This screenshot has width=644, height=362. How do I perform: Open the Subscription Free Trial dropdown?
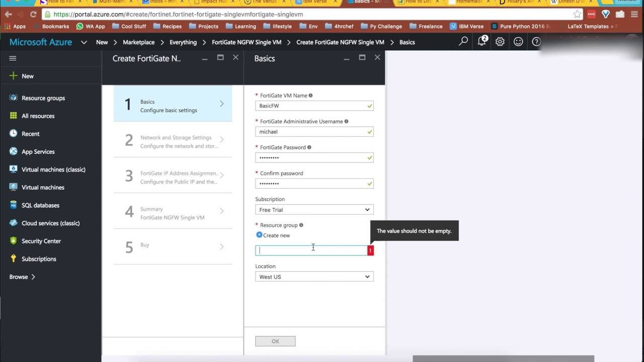[314, 210]
